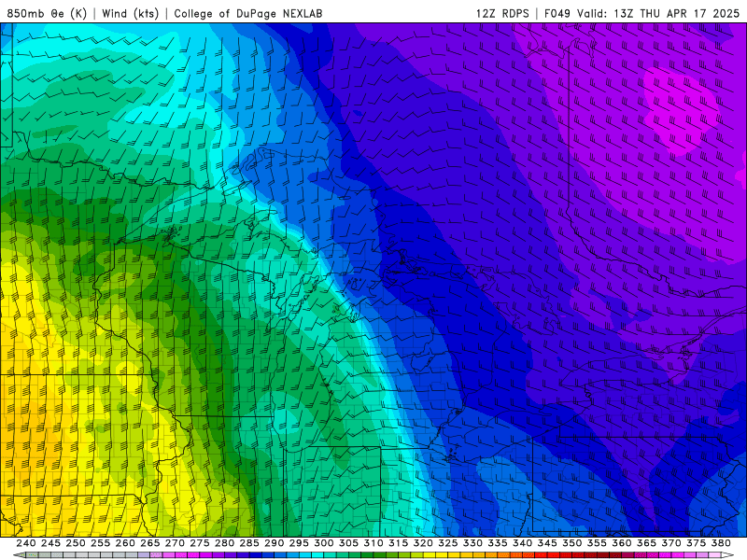Click the 245 color scale label

pyautogui.click(x=50, y=543)
